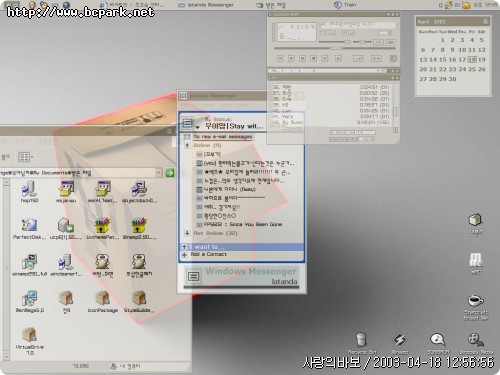Viewport: 500px width, 375px height.
Task: Open the Windows Media desktop icon
Action: [x=476, y=340]
